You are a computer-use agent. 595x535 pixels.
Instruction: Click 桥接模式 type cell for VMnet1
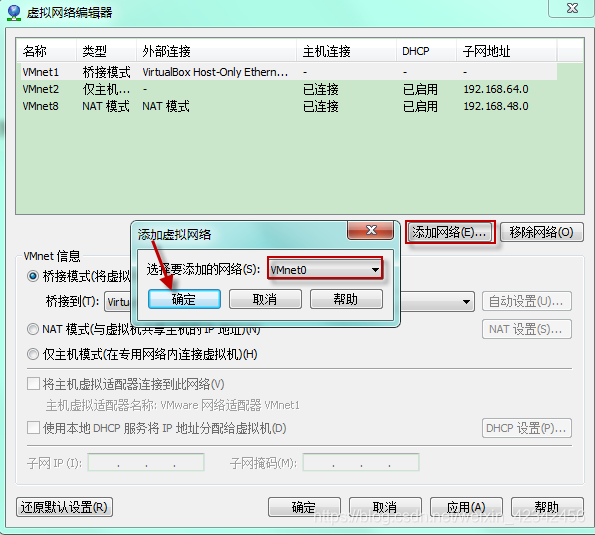106,72
